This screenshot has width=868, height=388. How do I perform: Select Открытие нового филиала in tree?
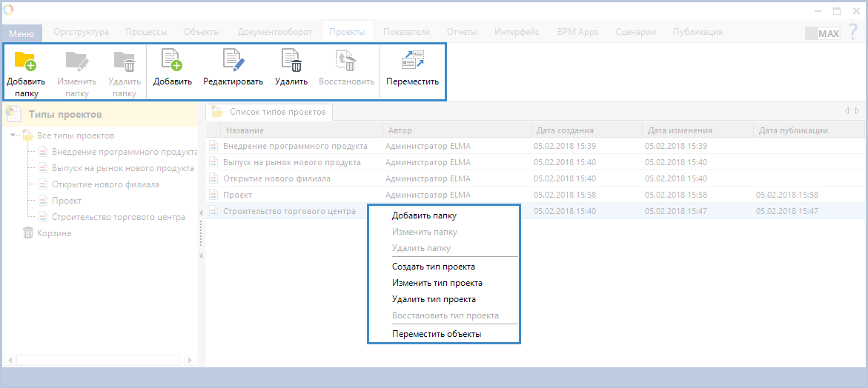click(x=106, y=184)
